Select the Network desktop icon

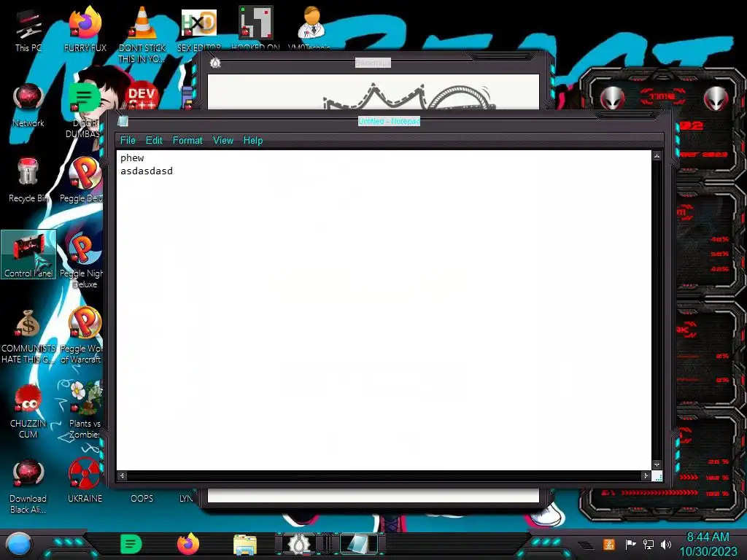pyautogui.click(x=28, y=105)
